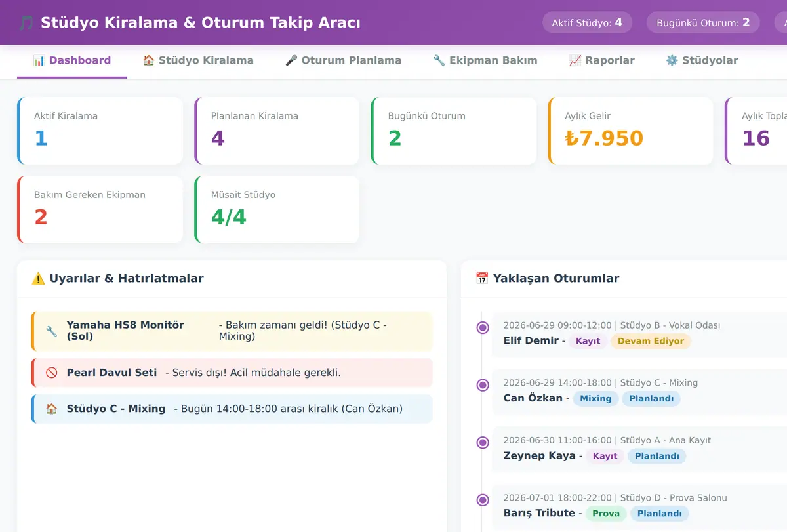Click the Planlandı badge on Can Özkan session

click(x=651, y=398)
